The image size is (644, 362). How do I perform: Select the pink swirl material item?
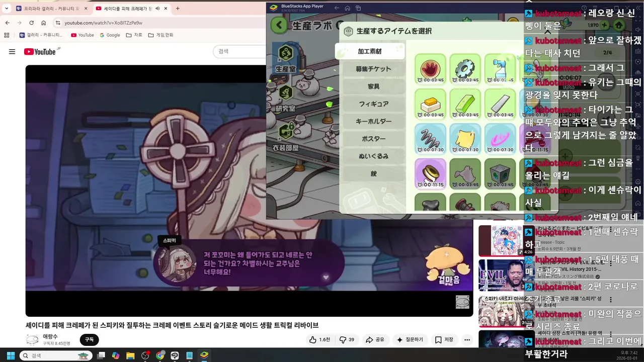[x=500, y=138]
